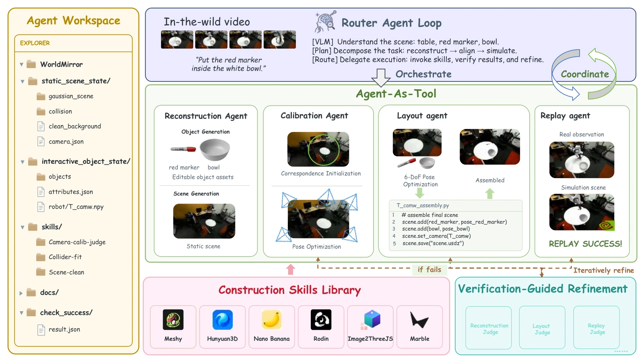Click the result.json file icon
The height and width of the screenshot is (362, 644).
pyautogui.click(x=41, y=330)
